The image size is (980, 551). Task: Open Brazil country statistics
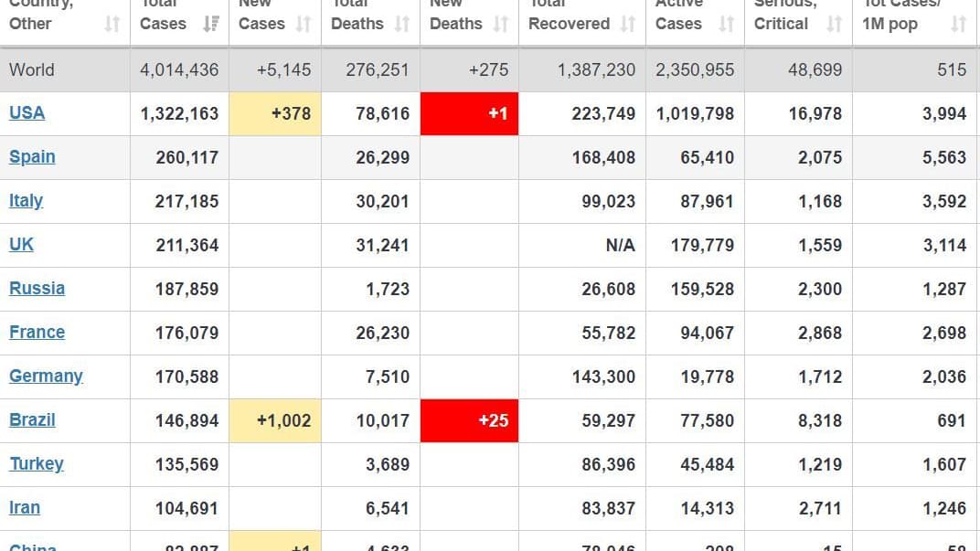(32, 419)
